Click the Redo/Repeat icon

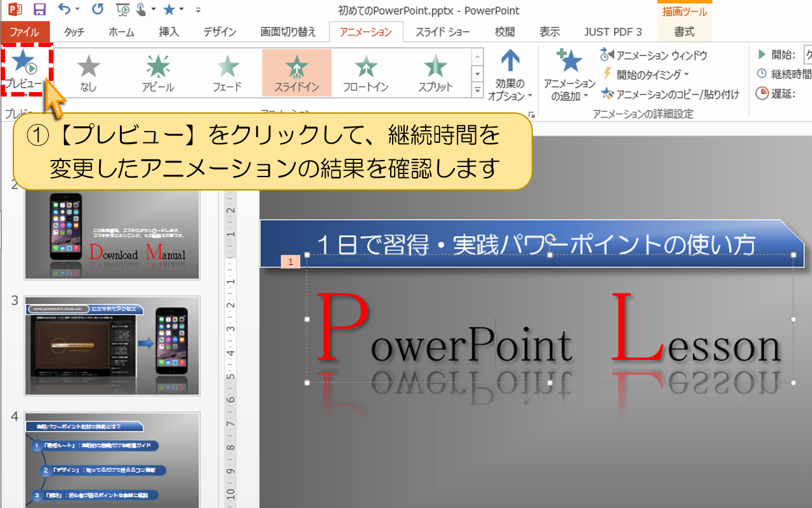click(x=97, y=10)
